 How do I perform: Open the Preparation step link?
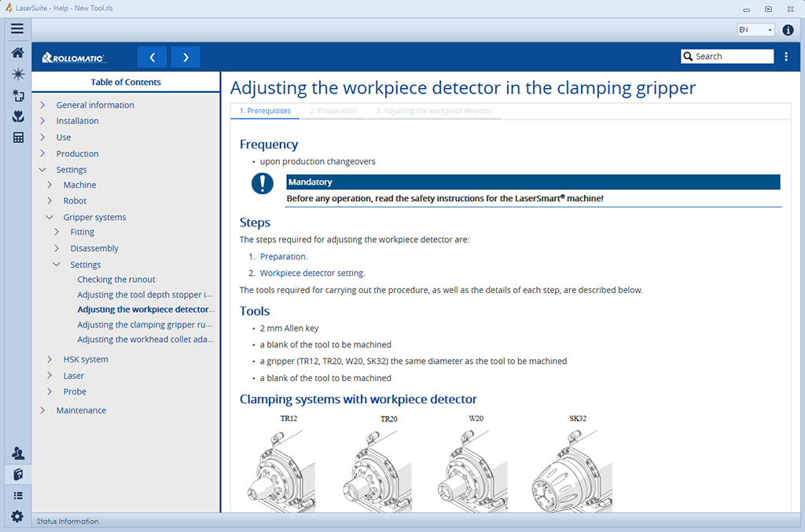point(283,256)
